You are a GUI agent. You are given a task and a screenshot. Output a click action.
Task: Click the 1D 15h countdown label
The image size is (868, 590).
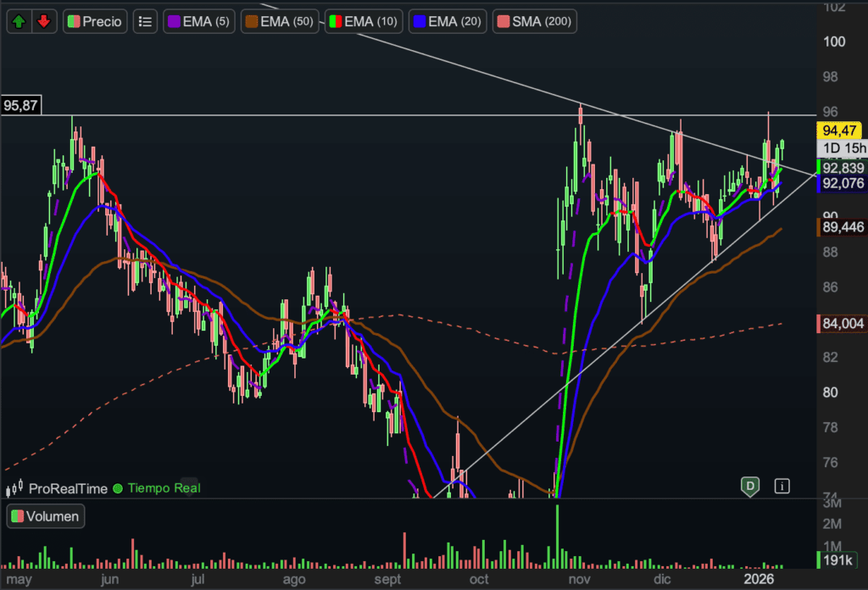844,149
